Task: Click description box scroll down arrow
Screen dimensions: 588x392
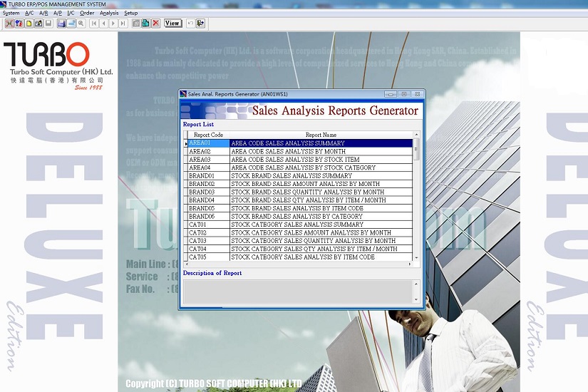Action: [416, 299]
